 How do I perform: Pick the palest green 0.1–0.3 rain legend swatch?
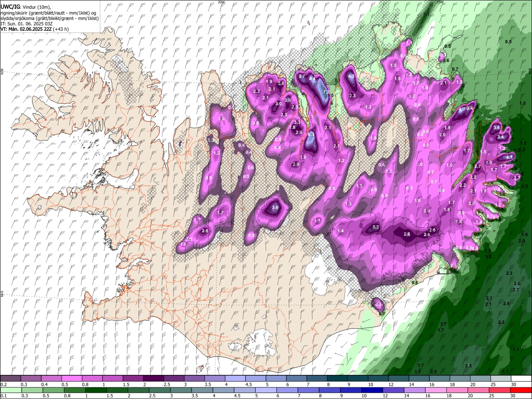[x=11, y=390]
